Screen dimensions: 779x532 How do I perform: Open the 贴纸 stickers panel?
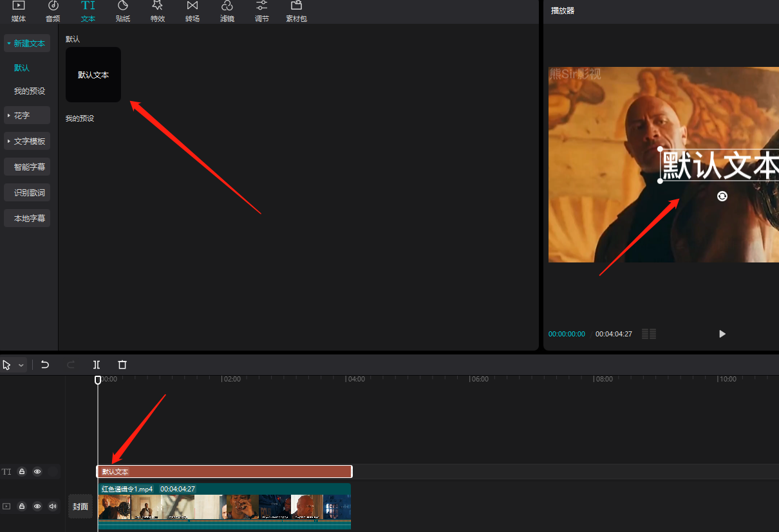(122, 11)
